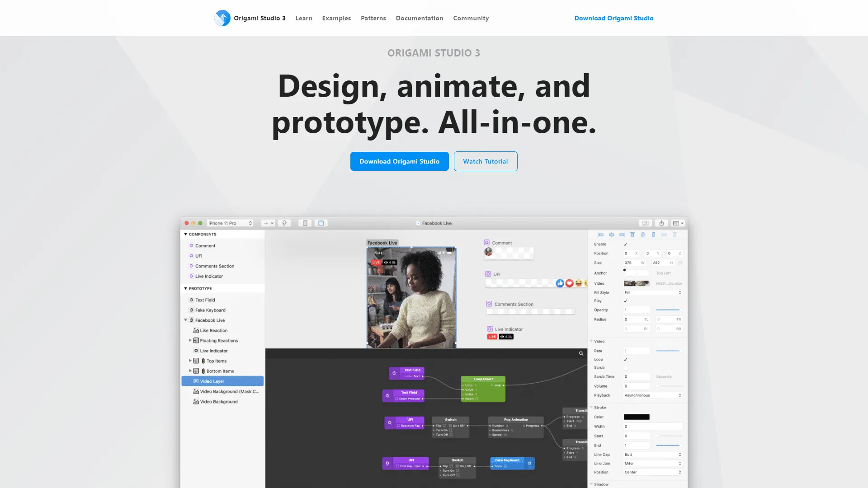Expand the Top Items layer group

[x=190, y=361]
